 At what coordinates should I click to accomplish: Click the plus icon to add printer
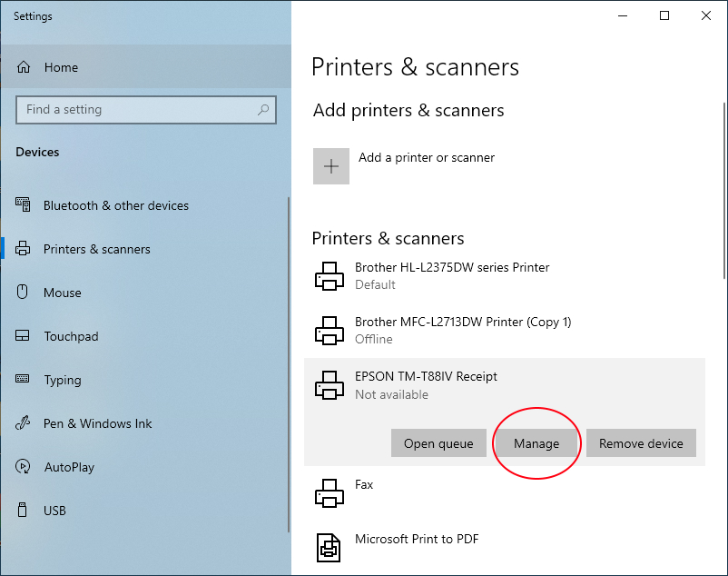331,166
